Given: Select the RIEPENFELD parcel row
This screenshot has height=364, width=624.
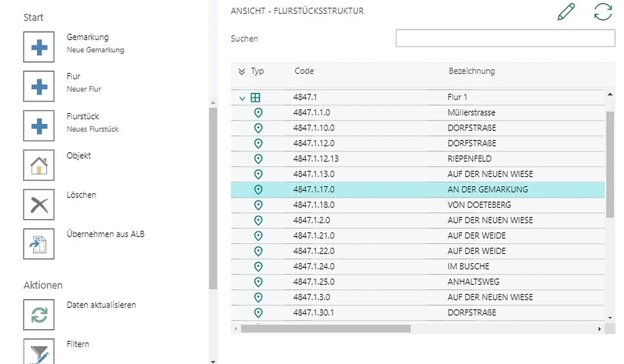Looking at the screenshot, I should [367, 159].
